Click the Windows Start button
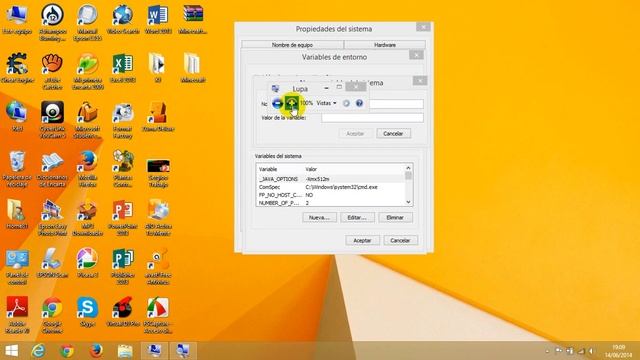Image resolution: width=640 pixels, height=360 pixels. [x=11, y=351]
